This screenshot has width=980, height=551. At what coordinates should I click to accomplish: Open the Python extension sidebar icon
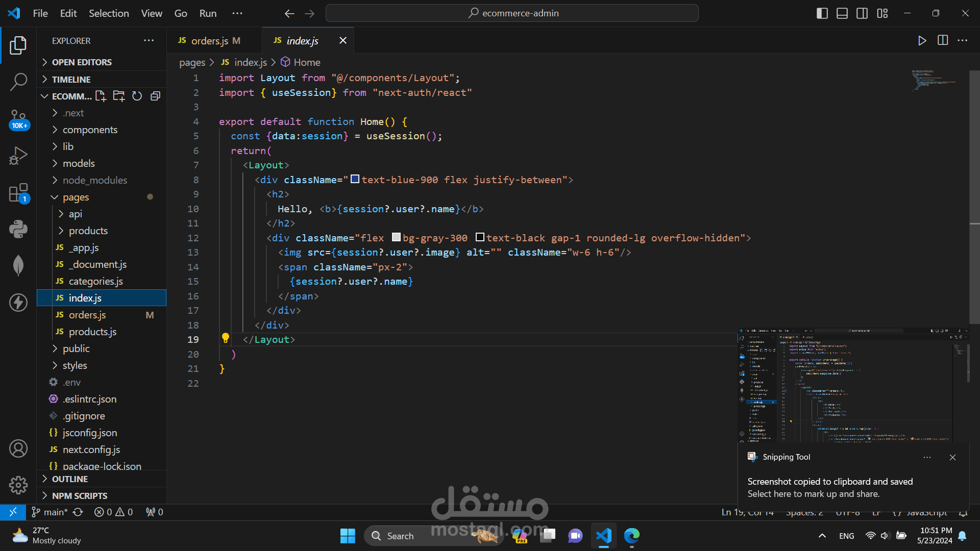18,229
